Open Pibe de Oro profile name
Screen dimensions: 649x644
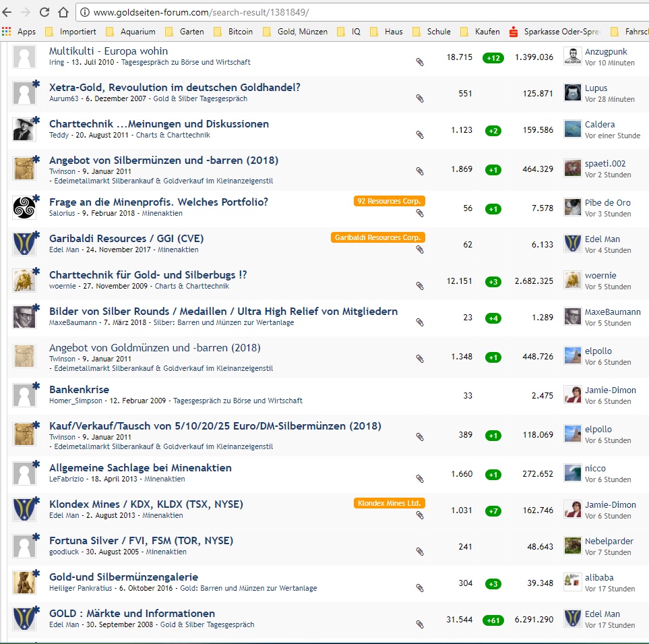(608, 202)
